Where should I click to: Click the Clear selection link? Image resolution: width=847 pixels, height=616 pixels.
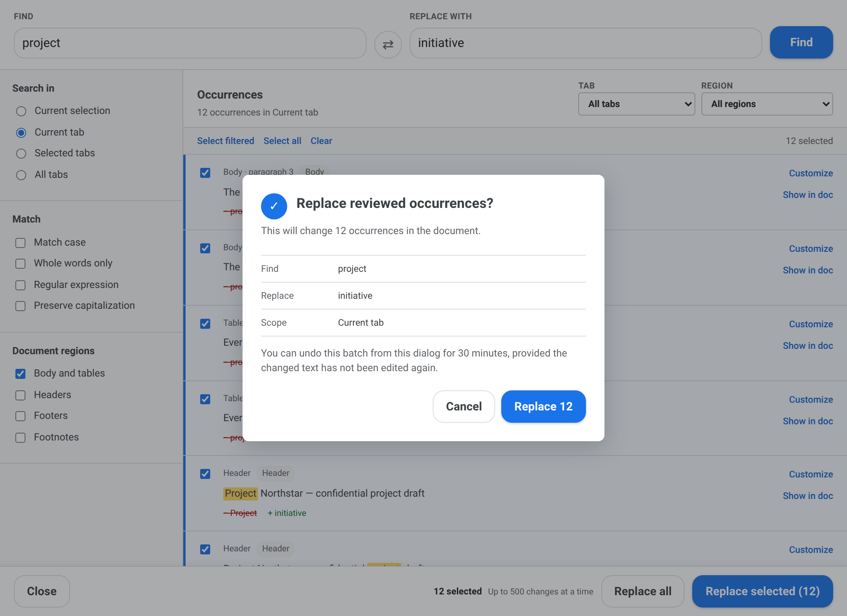321,141
